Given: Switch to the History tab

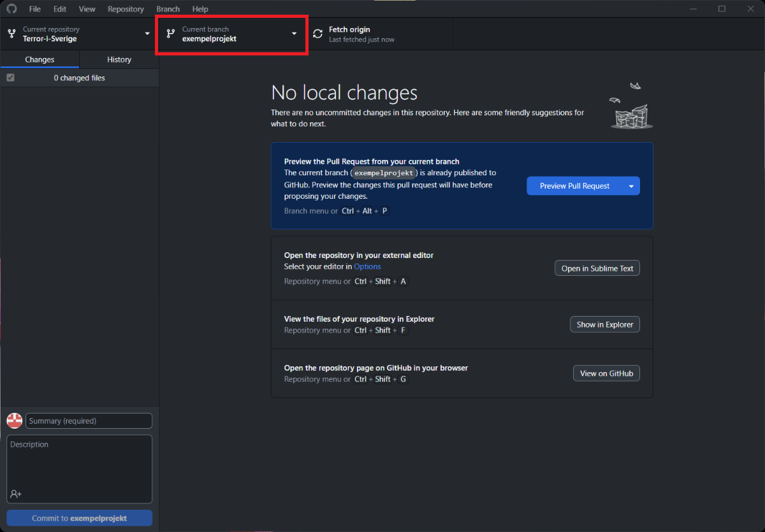Looking at the screenshot, I should (x=119, y=59).
